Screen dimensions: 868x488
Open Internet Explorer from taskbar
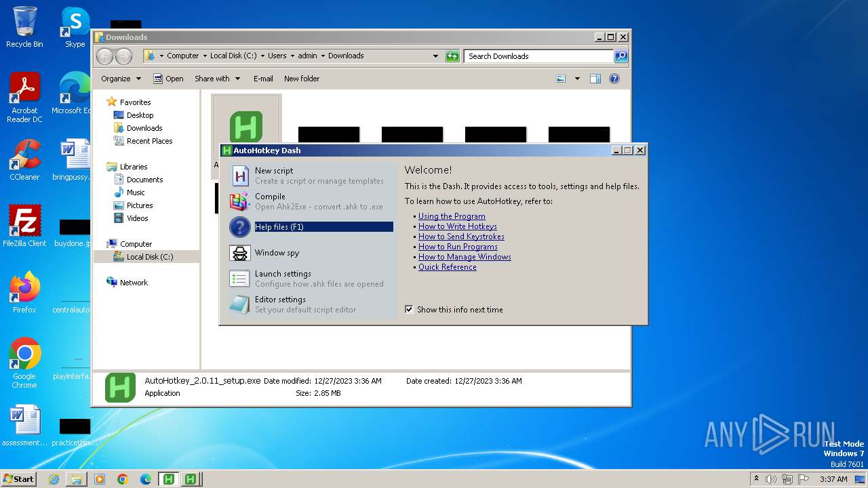[x=54, y=479]
